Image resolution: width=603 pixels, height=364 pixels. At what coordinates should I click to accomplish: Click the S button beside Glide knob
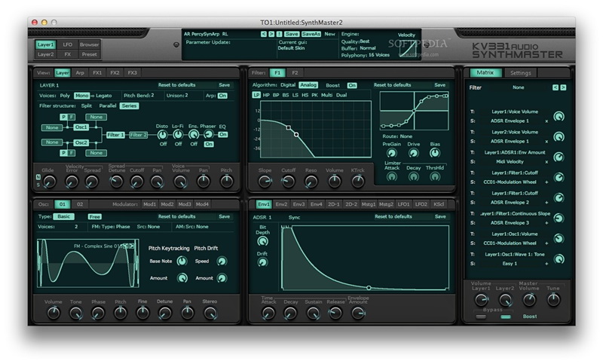[x=38, y=185]
